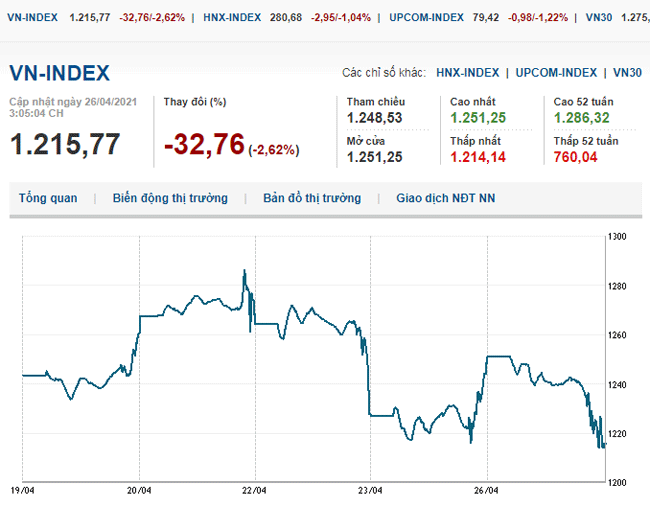650x506 pixels.
Task: Click the 23/04 date label on chart
Action: [370, 491]
